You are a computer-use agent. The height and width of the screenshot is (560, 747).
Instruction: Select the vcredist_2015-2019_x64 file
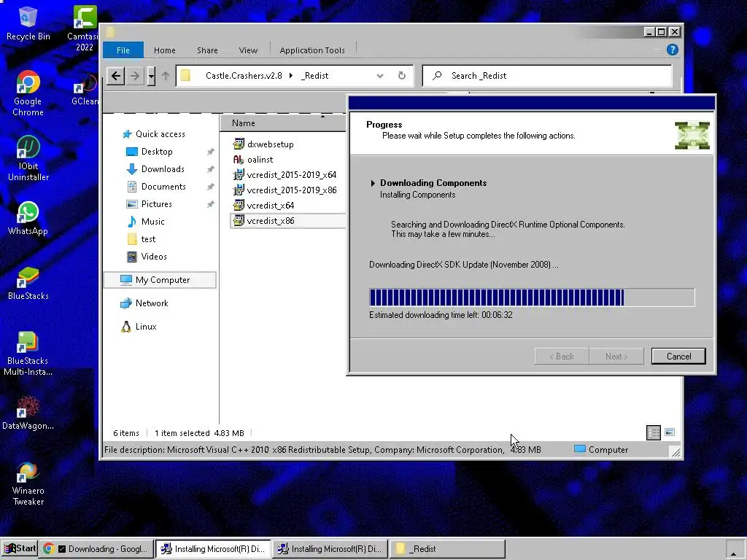point(285,175)
